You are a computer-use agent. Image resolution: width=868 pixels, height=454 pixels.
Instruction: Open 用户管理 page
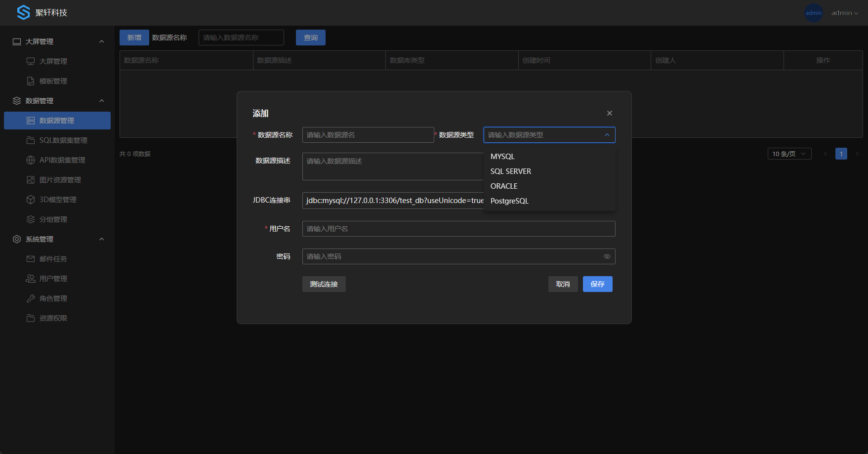(x=57, y=279)
